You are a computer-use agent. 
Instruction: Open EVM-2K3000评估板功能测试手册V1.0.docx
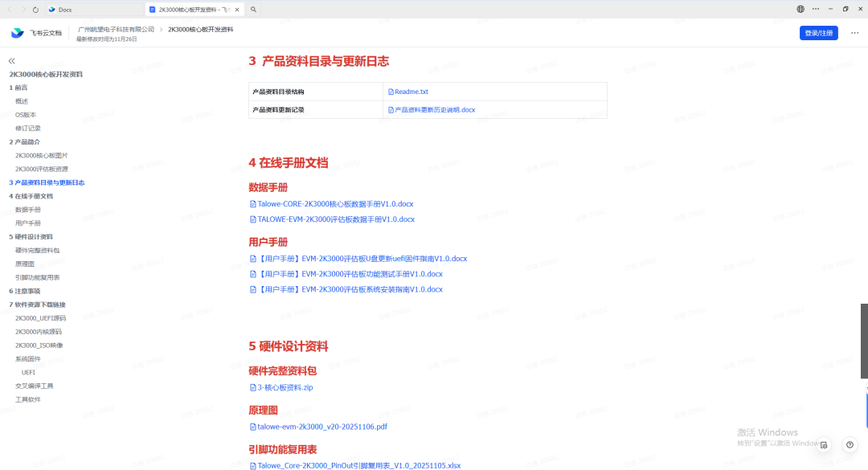click(350, 274)
